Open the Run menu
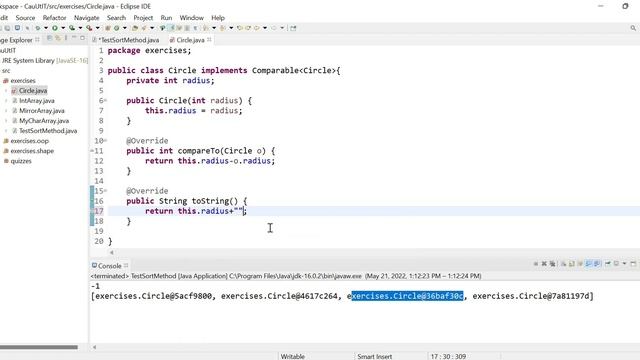This screenshot has width=640, height=360. coord(166,18)
